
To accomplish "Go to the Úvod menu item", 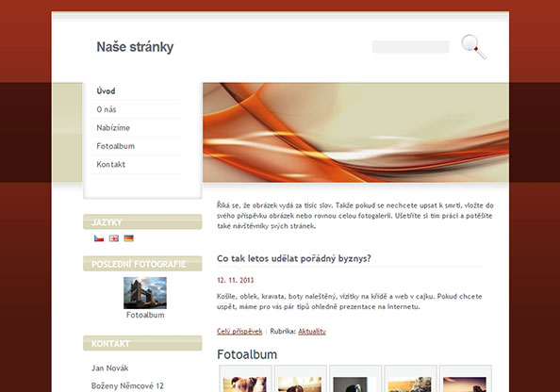I will pos(106,91).
